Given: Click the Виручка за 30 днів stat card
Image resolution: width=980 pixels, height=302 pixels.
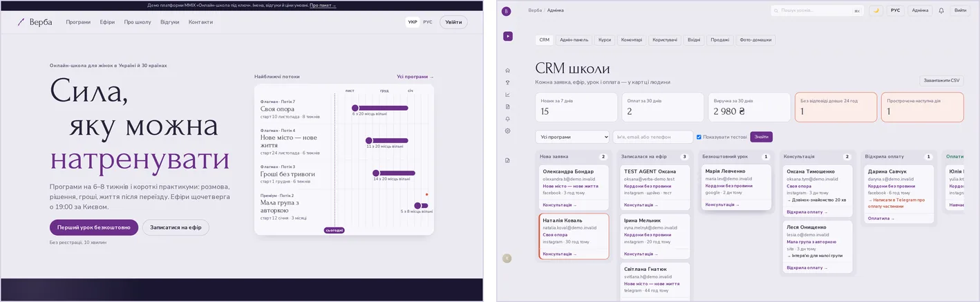Looking at the screenshot, I should point(748,107).
